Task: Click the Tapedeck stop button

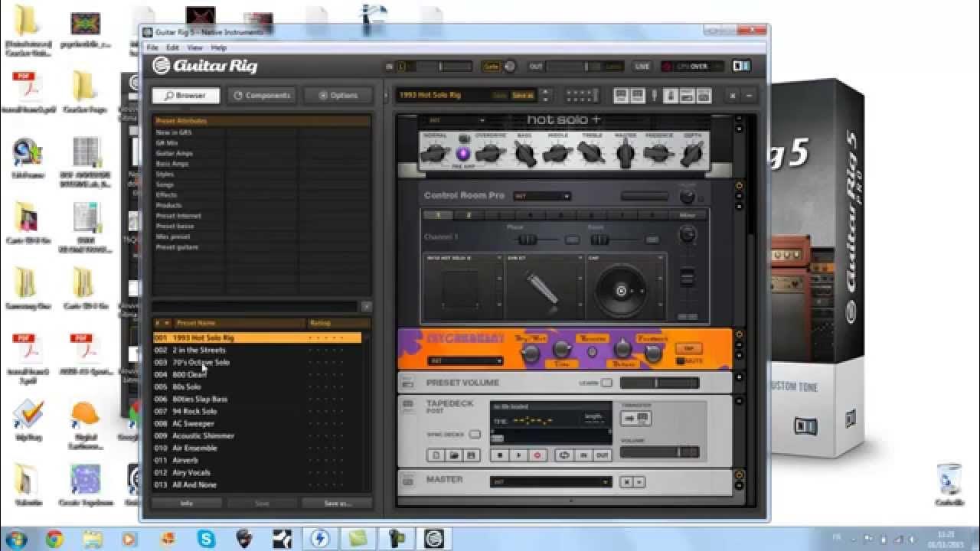Action: [x=501, y=455]
